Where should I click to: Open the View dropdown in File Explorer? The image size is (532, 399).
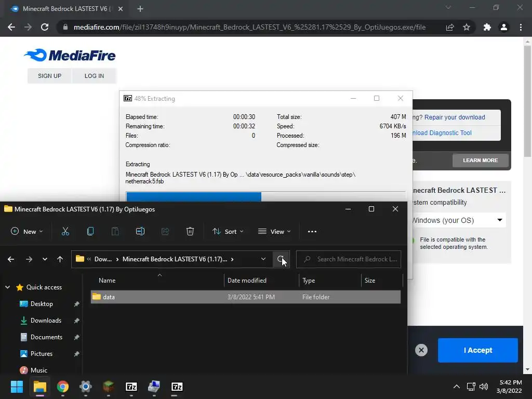pyautogui.click(x=274, y=231)
